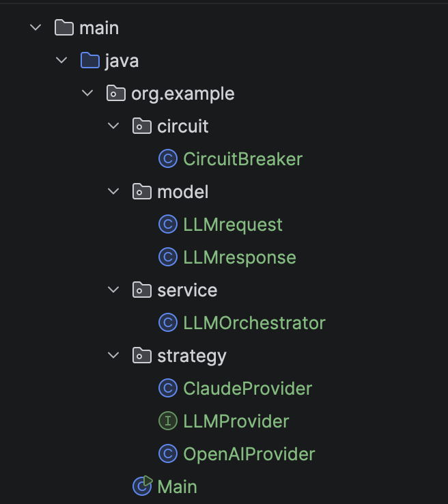This screenshot has width=448, height=504.
Task: Collapse the service package chevron
Action: tap(113, 290)
